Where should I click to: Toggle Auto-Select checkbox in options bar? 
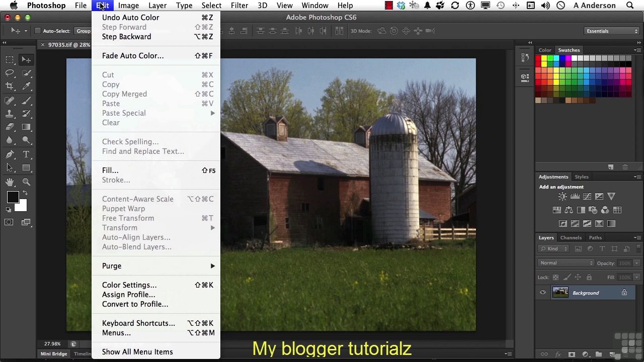[37, 31]
